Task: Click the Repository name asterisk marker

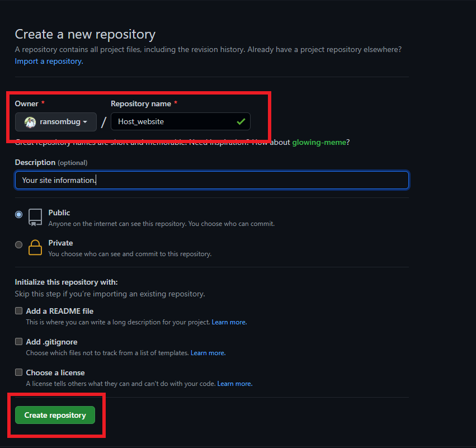Action: pos(176,103)
